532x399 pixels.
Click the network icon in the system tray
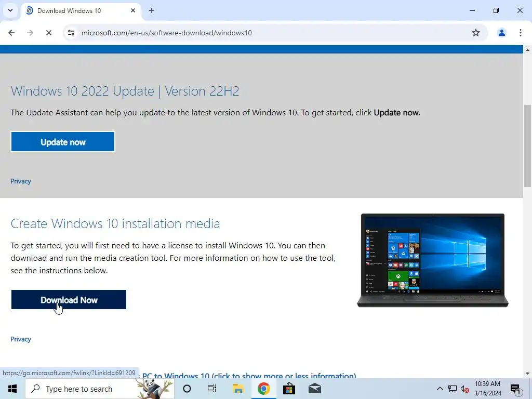(453, 389)
